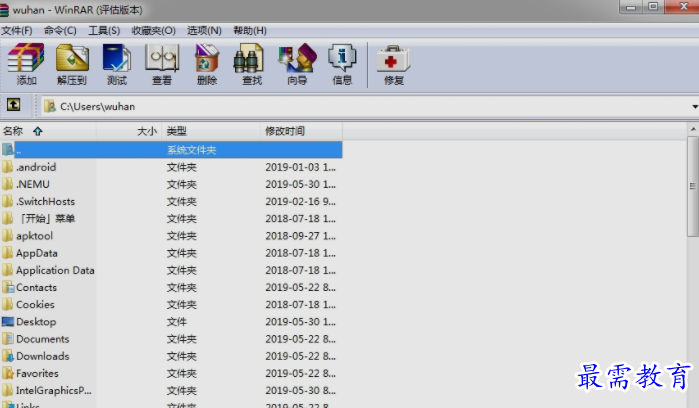Click the vertical scrollbar thumb

click(x=693, y=186)
